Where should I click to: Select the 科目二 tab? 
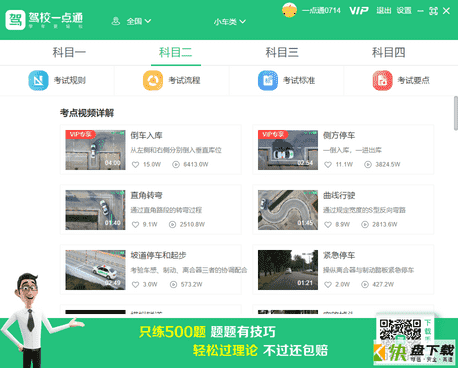175,52
